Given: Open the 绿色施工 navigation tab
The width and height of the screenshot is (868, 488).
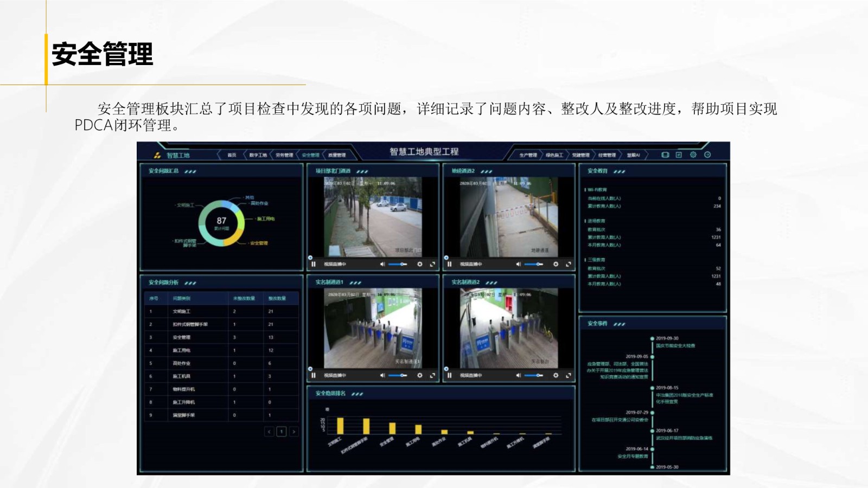Looking at the screenshot, I should tap(554, 156).
